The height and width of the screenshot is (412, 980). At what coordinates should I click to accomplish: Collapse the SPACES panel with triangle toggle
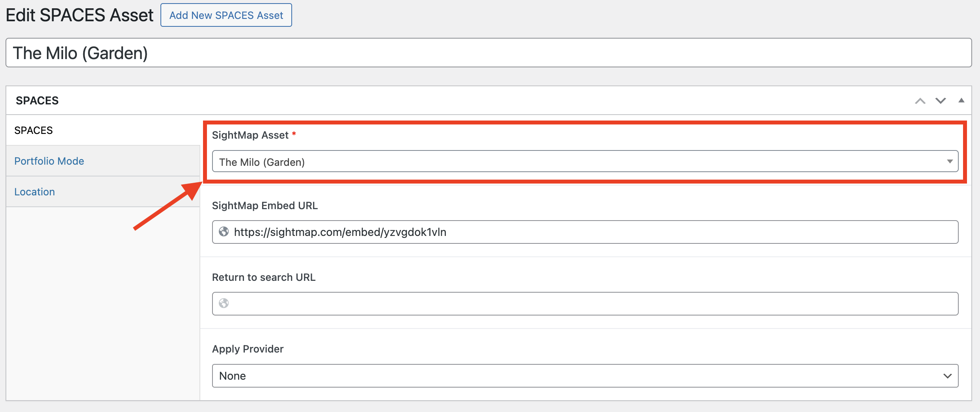961,100
